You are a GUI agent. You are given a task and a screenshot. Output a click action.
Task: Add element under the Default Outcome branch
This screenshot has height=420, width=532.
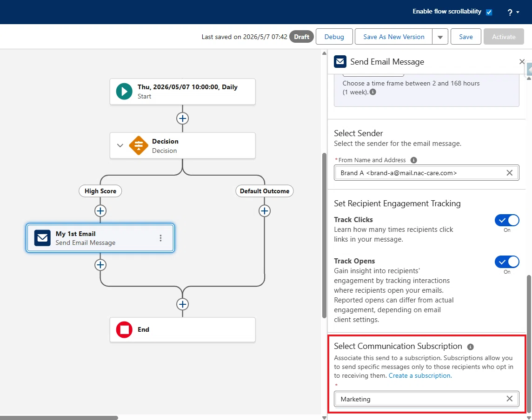pyautogui.click(x=264, y=211)
